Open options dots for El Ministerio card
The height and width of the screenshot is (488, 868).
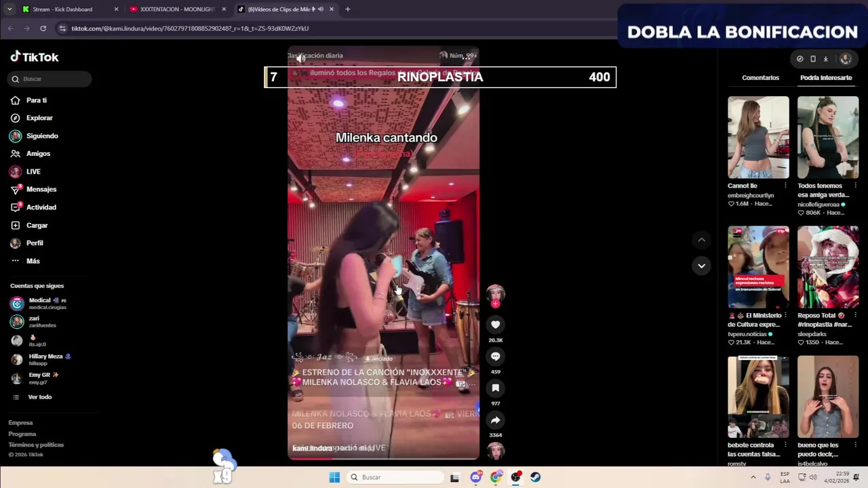(x=785, y=315)
